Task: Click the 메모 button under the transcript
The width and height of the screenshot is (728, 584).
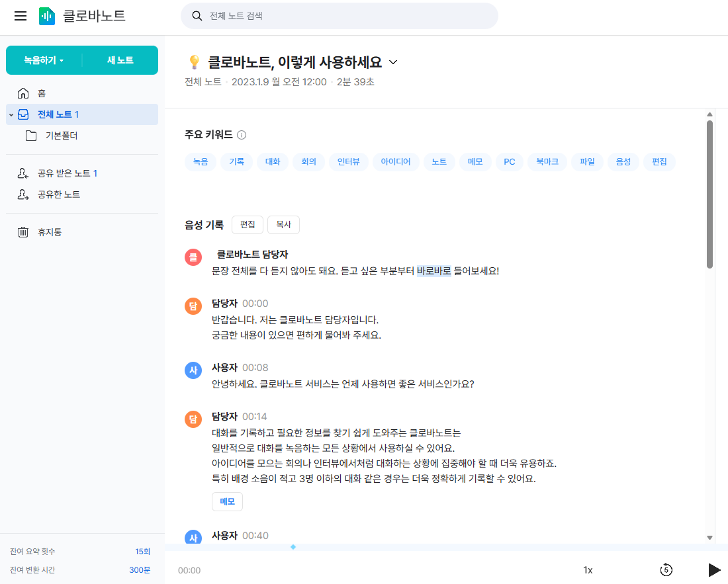Action: click(227, 502)
